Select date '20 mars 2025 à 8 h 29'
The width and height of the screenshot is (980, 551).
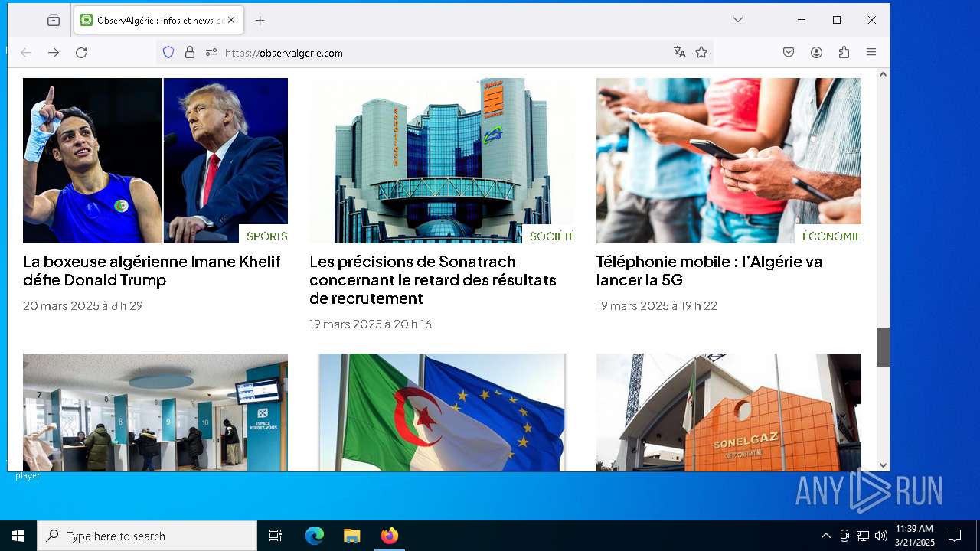[83, 306]
